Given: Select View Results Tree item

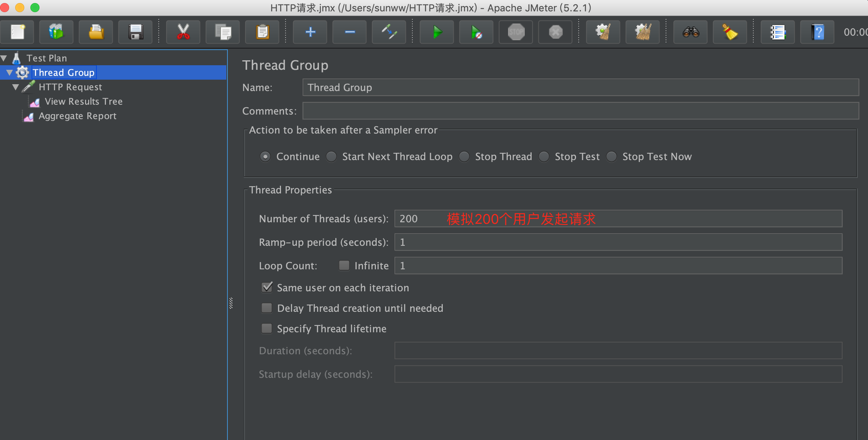Looking at the screenshot, I should 84,102.
